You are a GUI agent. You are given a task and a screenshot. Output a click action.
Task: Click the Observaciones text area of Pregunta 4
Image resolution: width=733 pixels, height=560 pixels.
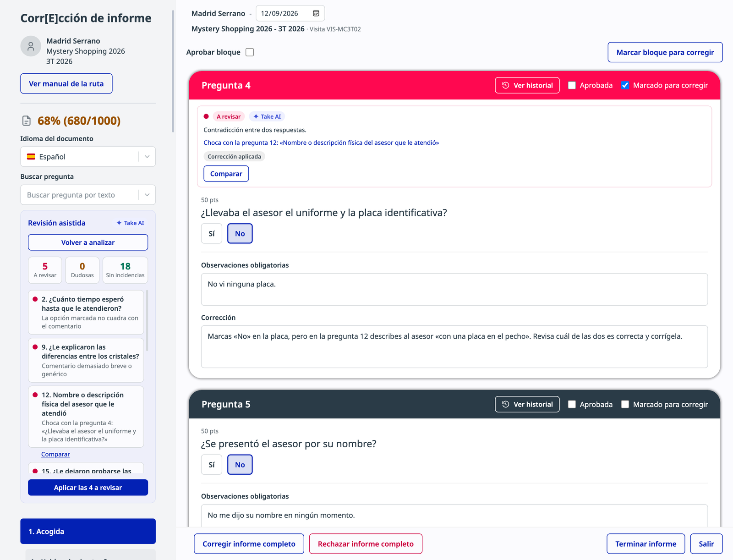(454, 290)
